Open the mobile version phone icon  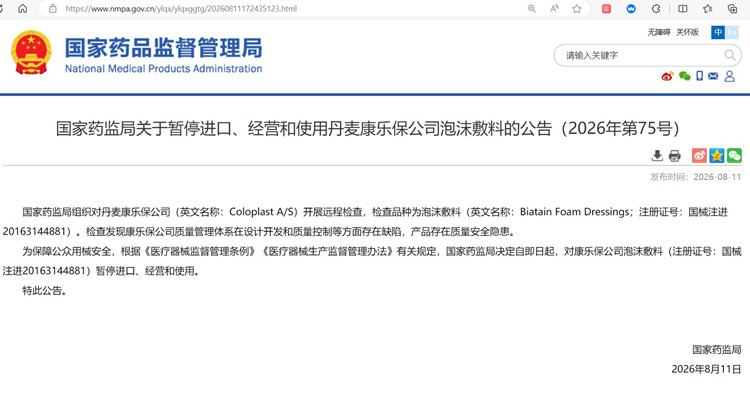tap(699, 76)
